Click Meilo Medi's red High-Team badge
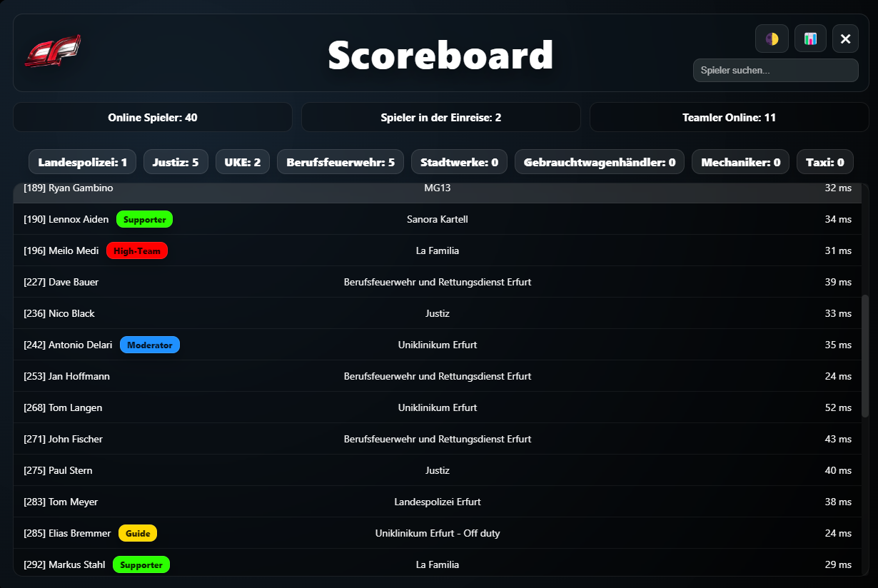The height and width of the screenshot is (588, 878). [x=137, y=251]
